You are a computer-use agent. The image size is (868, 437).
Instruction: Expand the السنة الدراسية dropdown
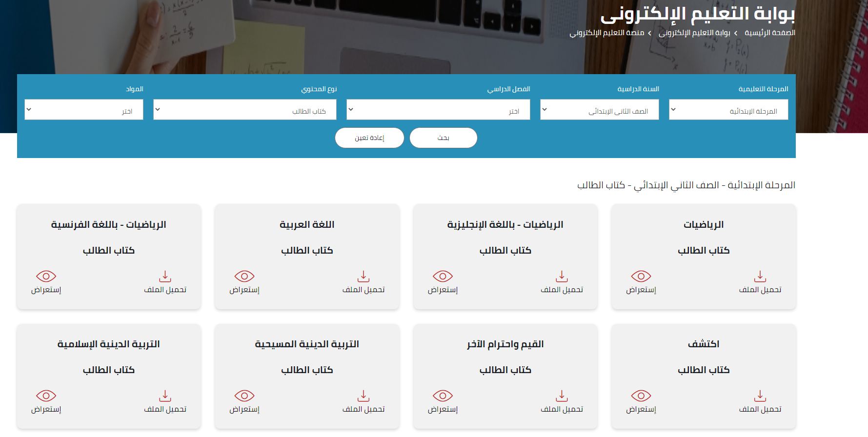599,110
